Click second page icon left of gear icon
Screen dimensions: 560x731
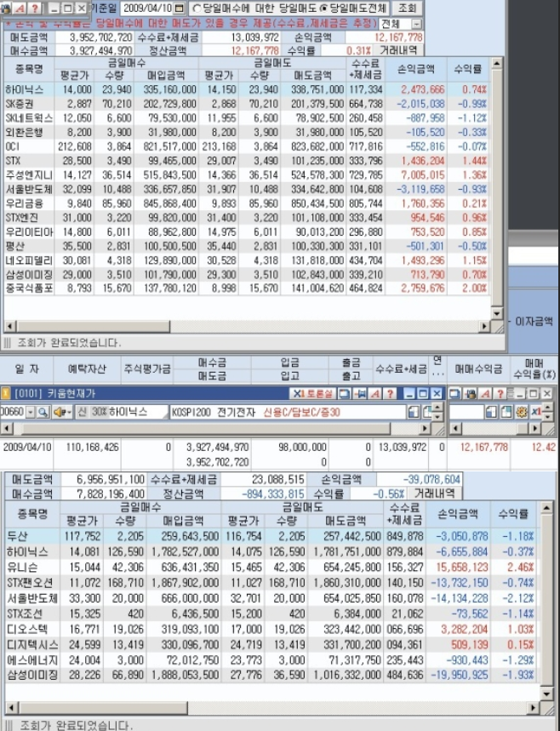506,412
